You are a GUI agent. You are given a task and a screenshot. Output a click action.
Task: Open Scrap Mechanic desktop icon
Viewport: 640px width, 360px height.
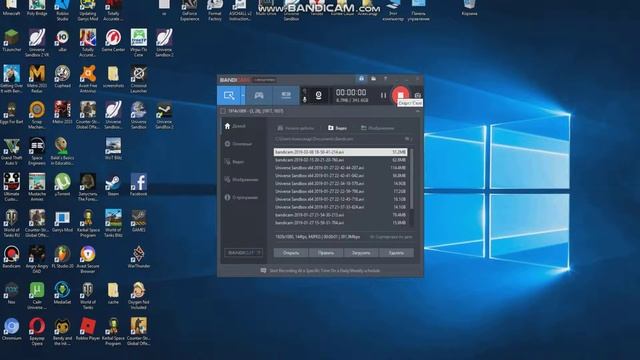(x=37, y=115)
